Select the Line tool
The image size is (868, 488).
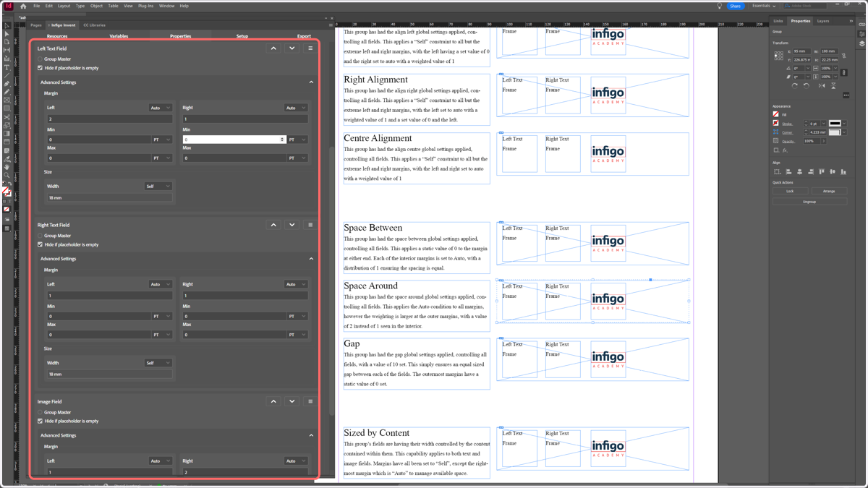pyautogui.click(x=7, y=75)
